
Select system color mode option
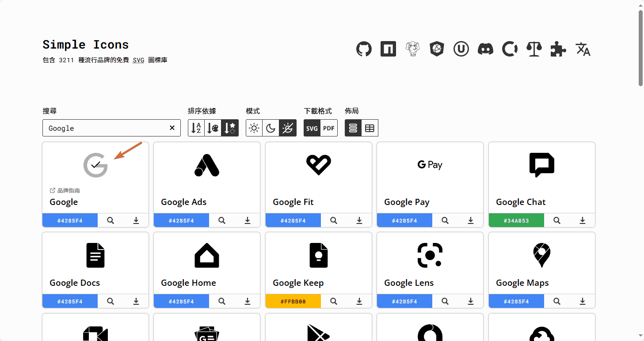click(x=288, y=128)
